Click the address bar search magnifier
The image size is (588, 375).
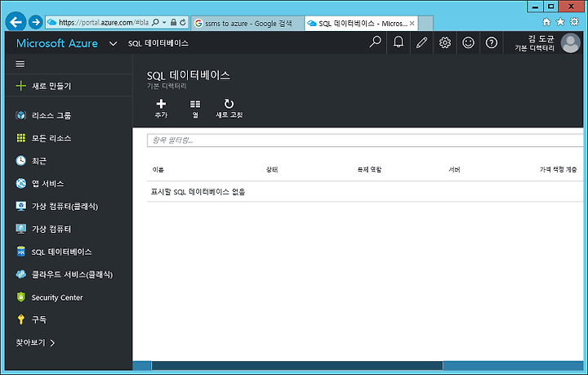156,23
